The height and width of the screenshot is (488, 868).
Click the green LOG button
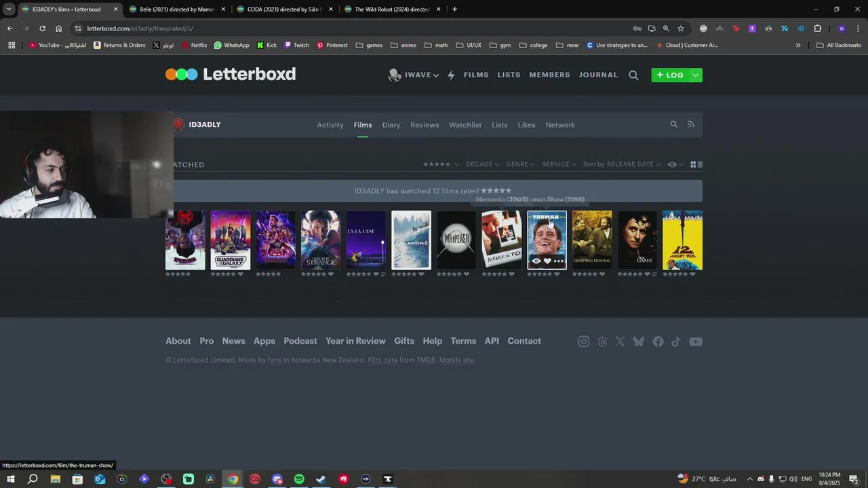670,75
